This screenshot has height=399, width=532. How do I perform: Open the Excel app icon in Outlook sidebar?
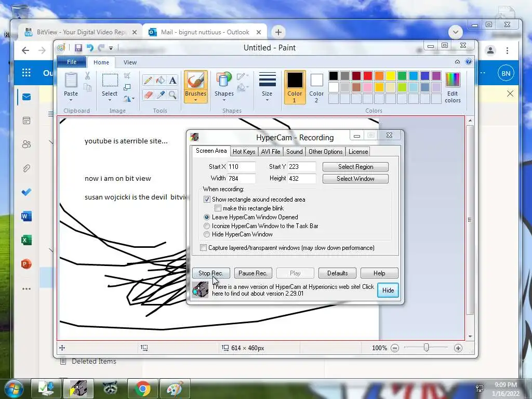[26, 240]
